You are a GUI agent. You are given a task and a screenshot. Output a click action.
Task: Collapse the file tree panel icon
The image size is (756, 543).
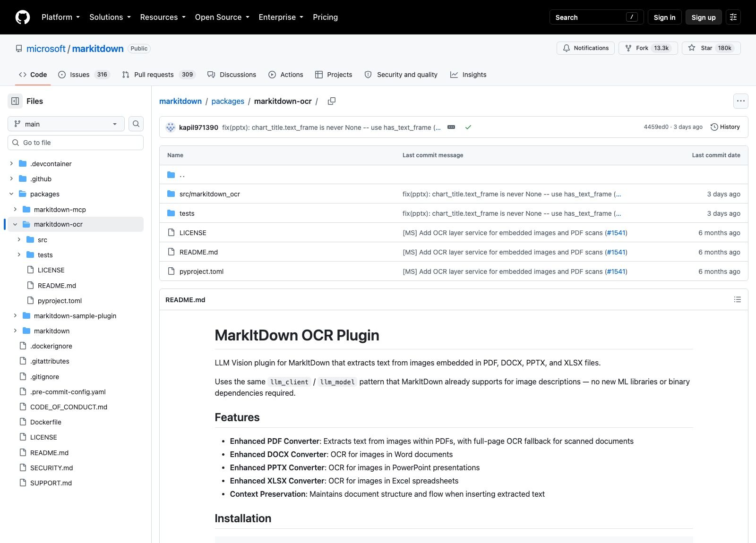[15, 101]
